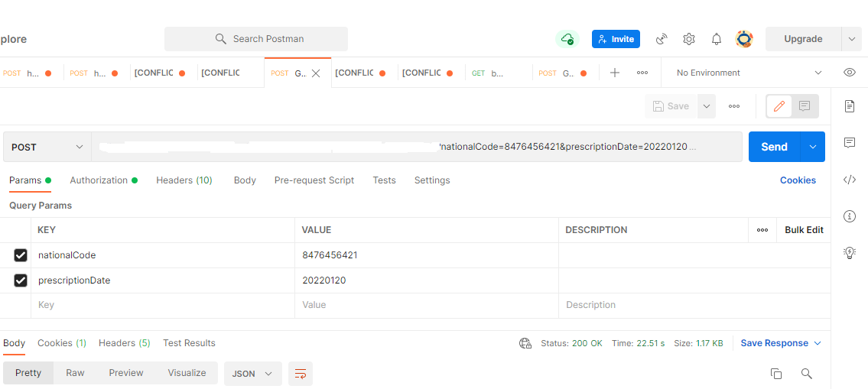Open the settings gear icon
Screen dimensions: 868x389
click(688, 39)
